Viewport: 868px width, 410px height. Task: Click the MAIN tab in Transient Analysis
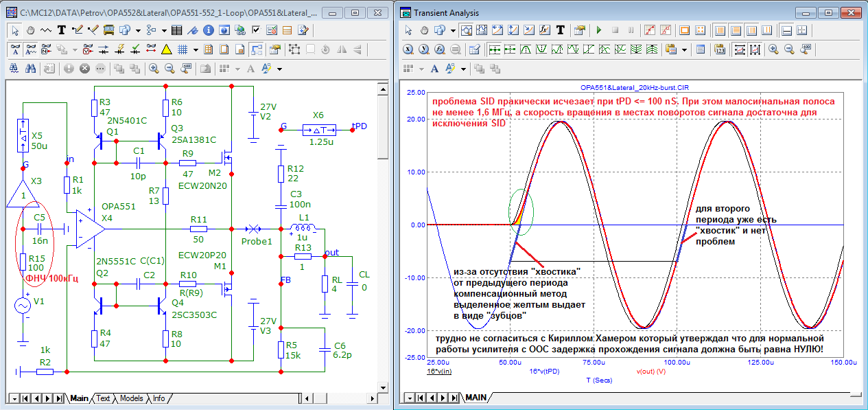click(x=476, y=398)
